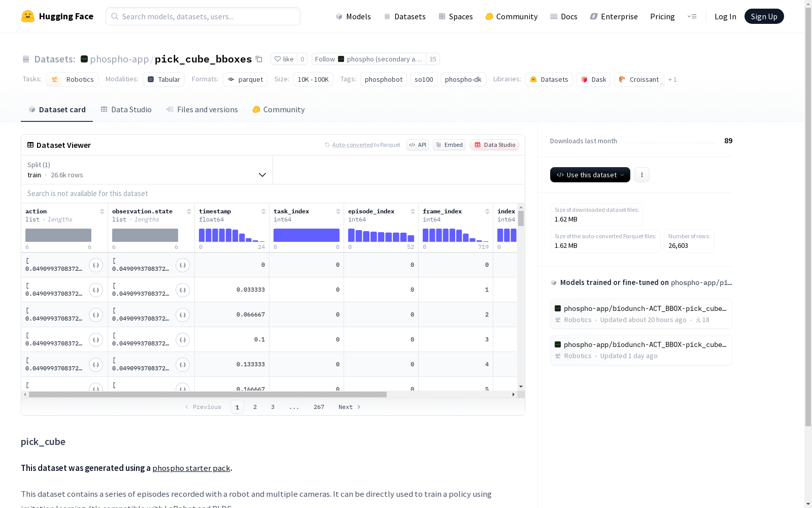Open Community in the top navigation
Image resolution: width=812 pixels, height=508 pixels.
[x=512, y=16]
